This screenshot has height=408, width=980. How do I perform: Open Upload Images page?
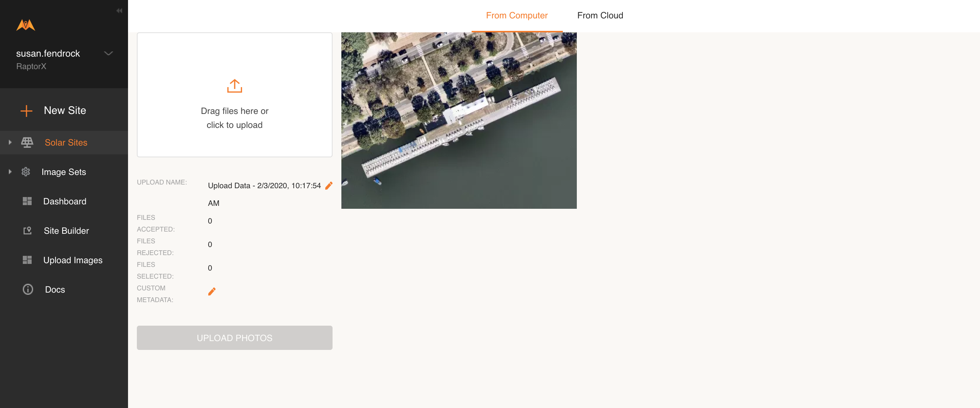point(73,260)
